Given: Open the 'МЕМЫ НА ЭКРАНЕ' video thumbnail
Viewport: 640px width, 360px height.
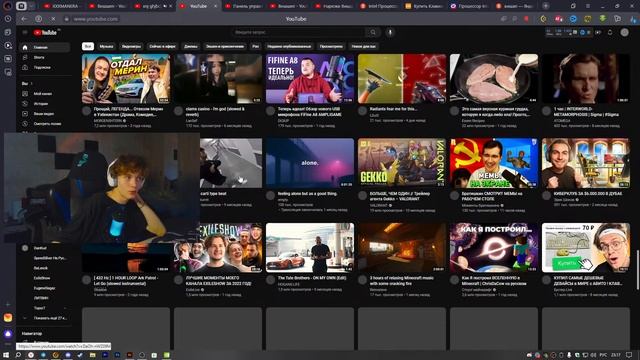Looking at the screenshot, I should coord(494,163).
